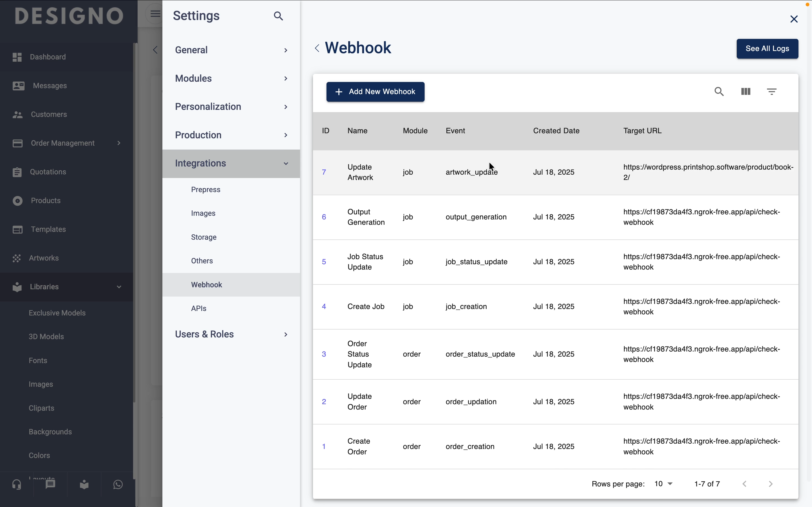Click the See All Logs button
Viewport: 812px width, 507px height.
767,49
